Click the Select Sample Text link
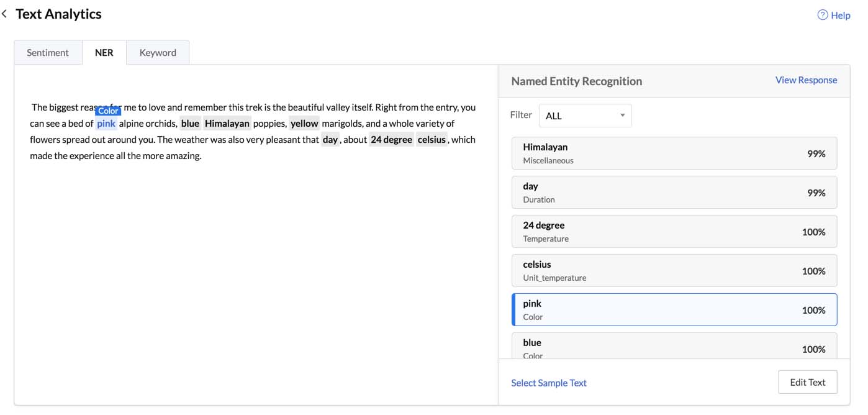 click(x=549, y=383)
